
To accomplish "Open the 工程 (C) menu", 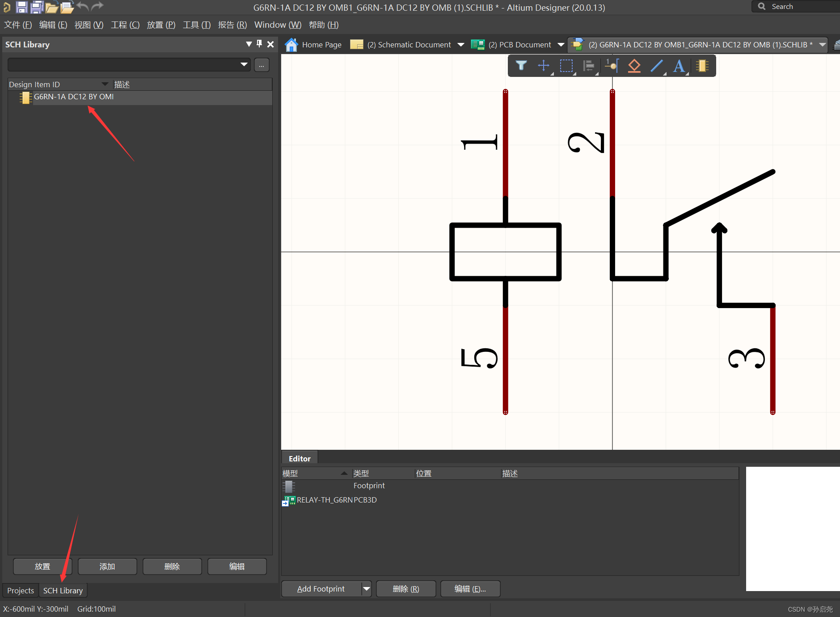I will point(125,25).
